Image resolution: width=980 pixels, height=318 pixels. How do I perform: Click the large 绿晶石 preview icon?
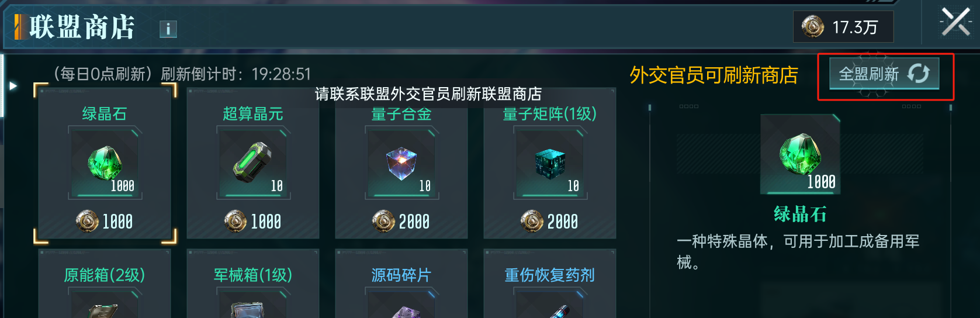(x=800, y=154)
